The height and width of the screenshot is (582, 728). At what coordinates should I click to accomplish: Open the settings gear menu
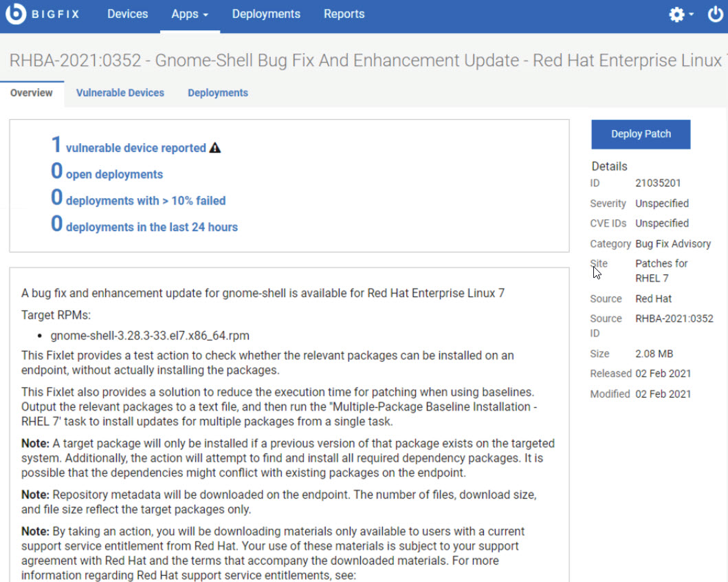coord(681,14)
